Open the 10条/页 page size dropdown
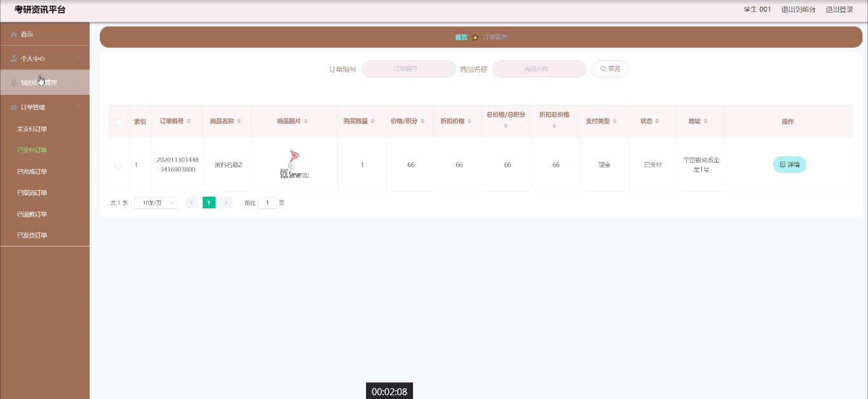 [156, 203]
